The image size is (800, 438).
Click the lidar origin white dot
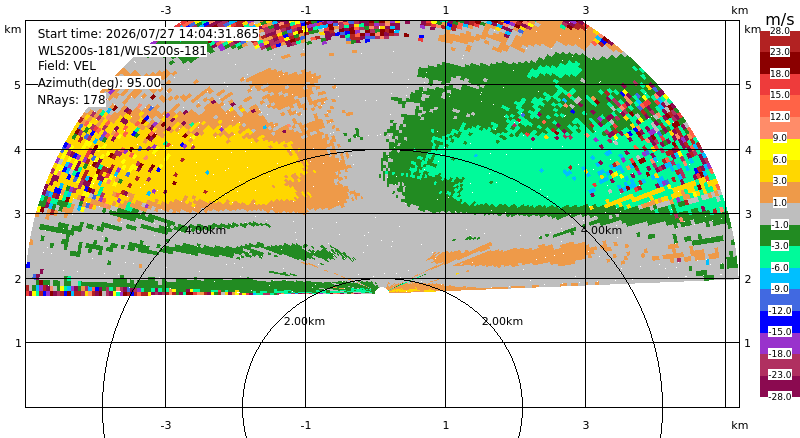point(382,290)
